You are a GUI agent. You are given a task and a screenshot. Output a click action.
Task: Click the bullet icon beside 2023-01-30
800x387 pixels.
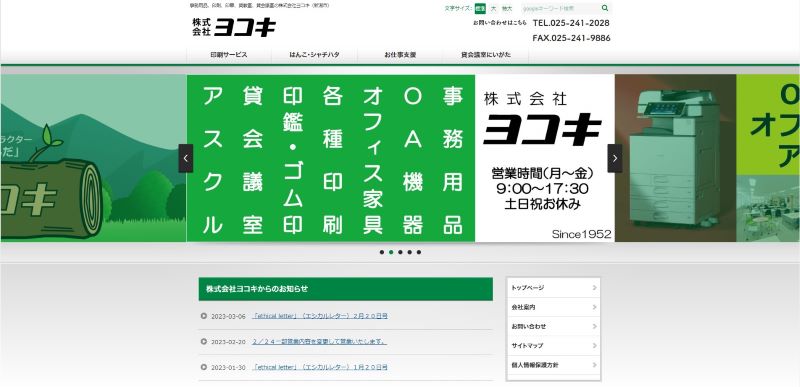click(204, 367)
